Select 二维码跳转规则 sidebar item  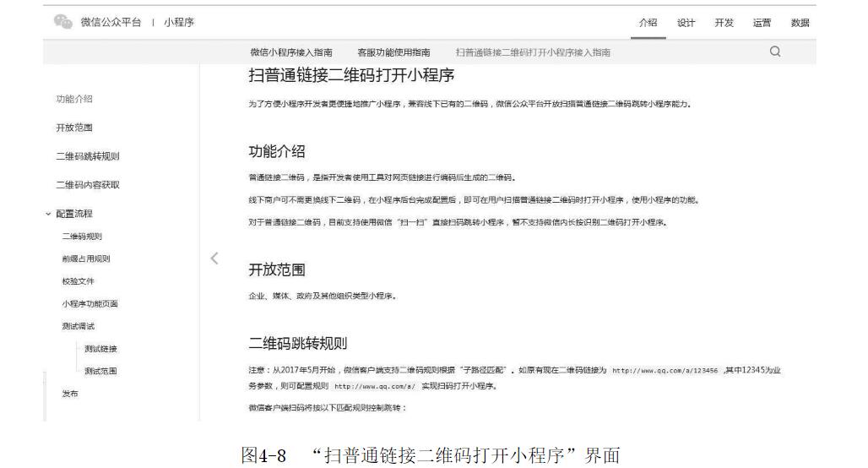[x=87, y=156]
